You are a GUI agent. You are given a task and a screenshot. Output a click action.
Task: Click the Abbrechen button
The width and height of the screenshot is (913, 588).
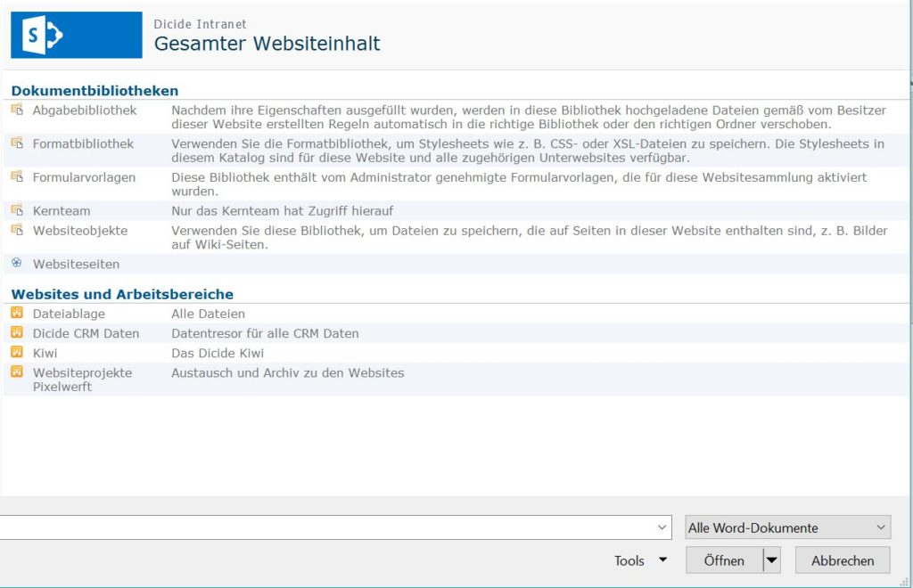[843, 560]
